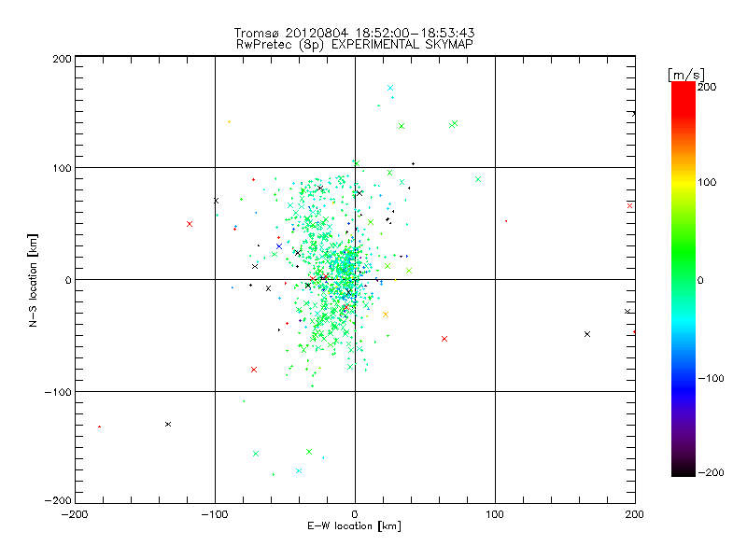Select the cyan X marker near the plot top
This screenshot has height=560, width=747.
click(x=390, y=88)
